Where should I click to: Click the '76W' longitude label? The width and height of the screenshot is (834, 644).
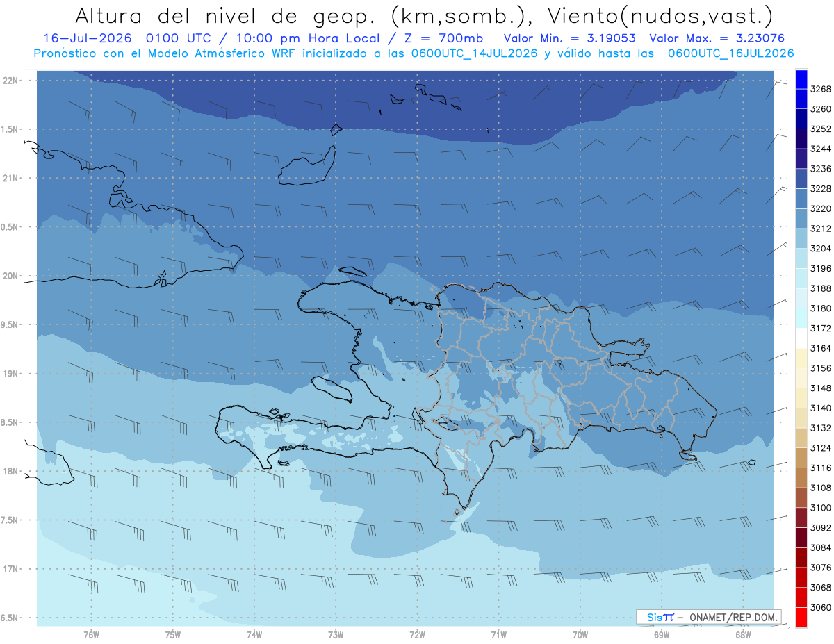point(91,634)
